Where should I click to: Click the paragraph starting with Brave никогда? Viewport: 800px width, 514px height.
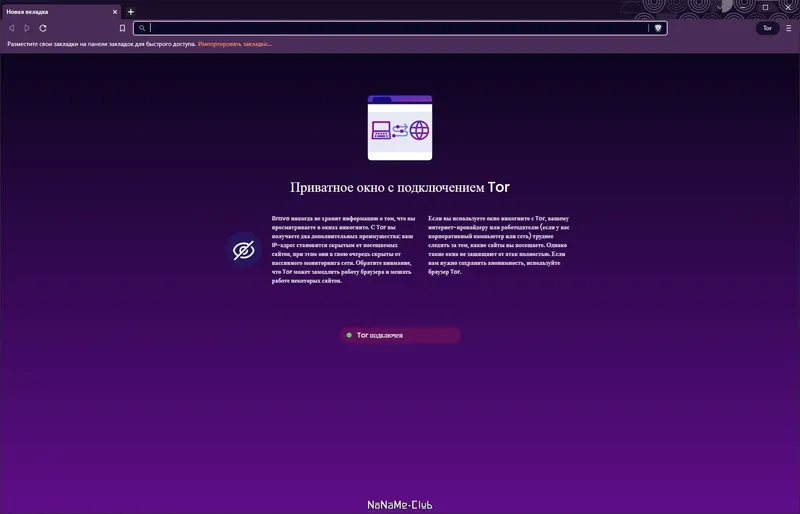[343, 250]
